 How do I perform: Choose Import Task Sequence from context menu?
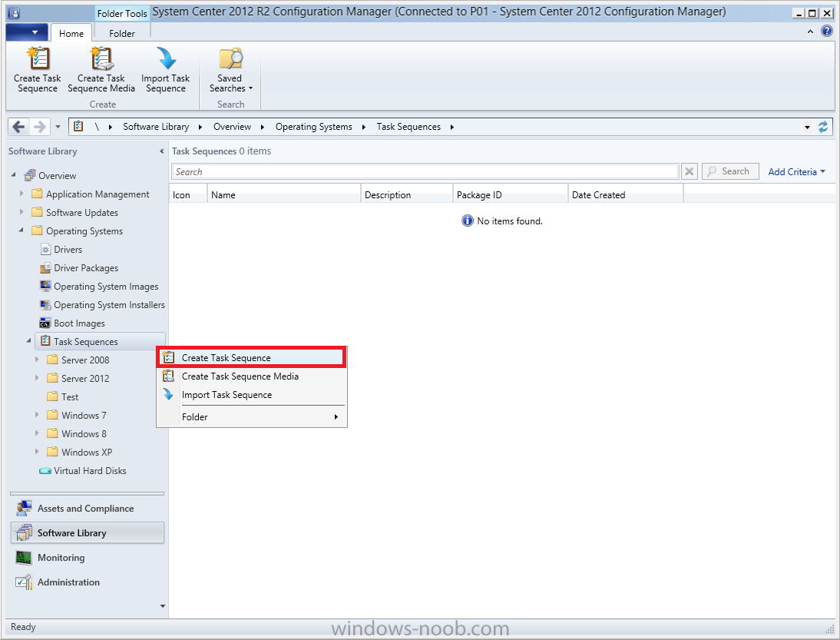click(x=252, y=395)
